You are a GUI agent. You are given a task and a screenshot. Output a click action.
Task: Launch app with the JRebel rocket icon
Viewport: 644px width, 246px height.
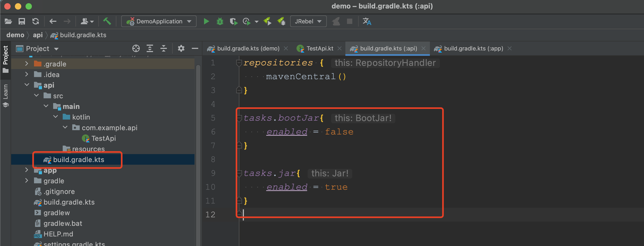[x=268, y=21]
